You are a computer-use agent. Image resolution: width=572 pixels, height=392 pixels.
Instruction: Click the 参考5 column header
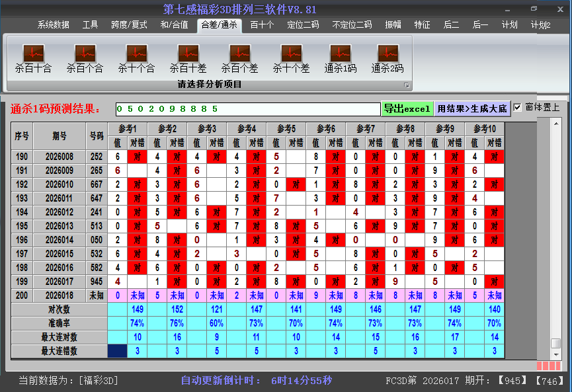(x=286, y=128)
